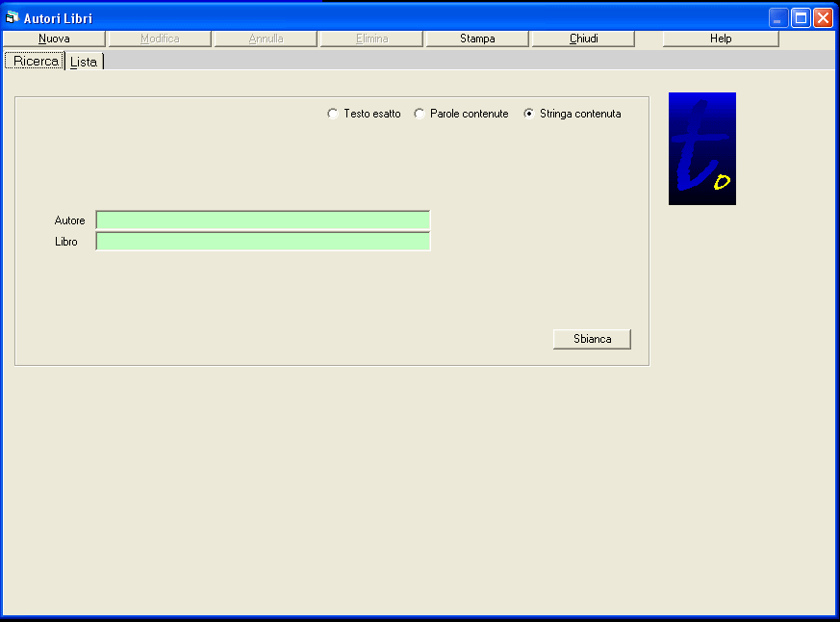Maximize the Autori Libri window
840x622 pixels.
801,17
